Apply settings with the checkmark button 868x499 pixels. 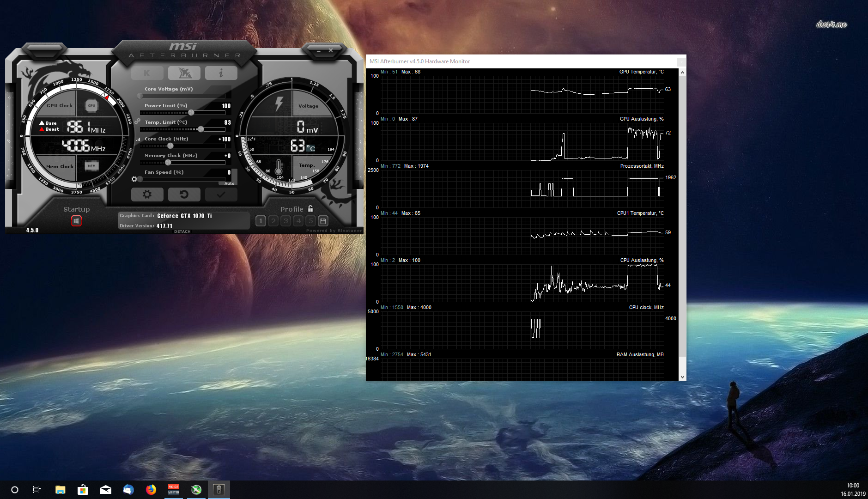coord(221,195)
